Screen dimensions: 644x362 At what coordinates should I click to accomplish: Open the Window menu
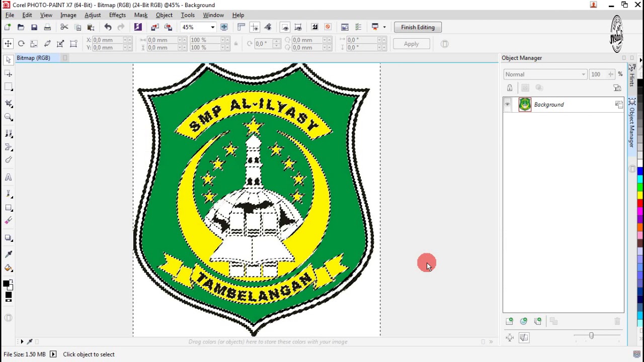[x=213, y=15]
